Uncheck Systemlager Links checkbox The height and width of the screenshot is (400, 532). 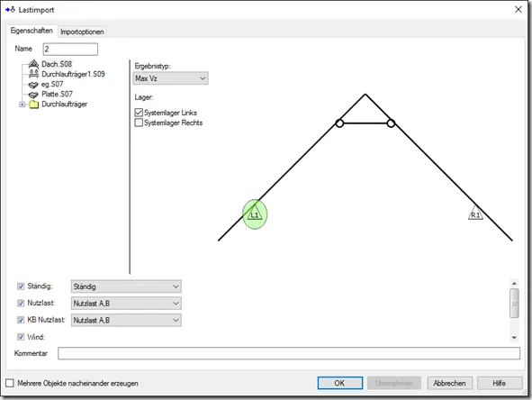(x=139, y=113)
